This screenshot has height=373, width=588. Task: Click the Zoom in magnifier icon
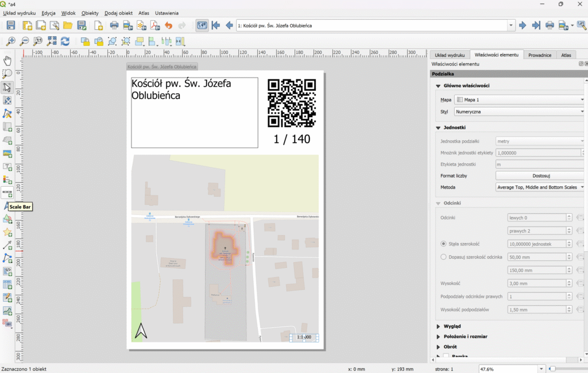[x=11, y=41]
